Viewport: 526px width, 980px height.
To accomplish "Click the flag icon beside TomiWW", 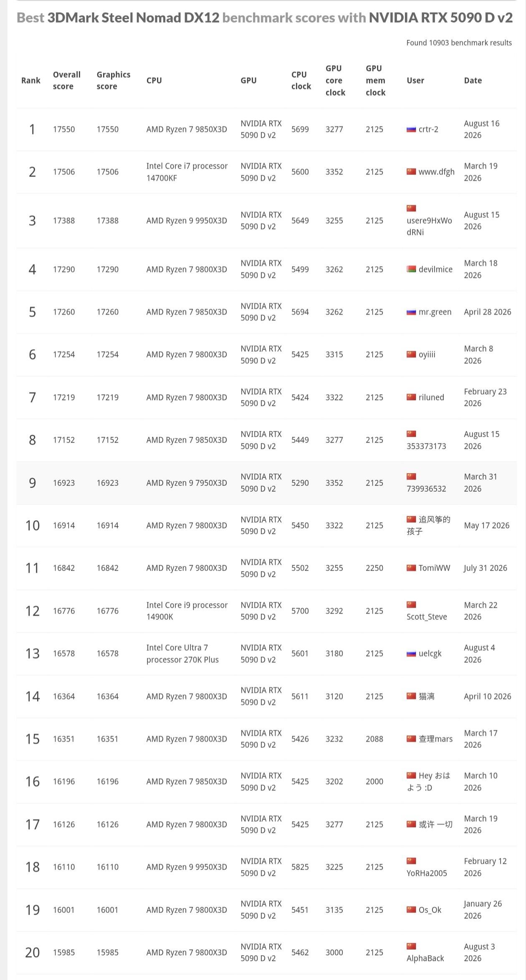I will point(411,568).
